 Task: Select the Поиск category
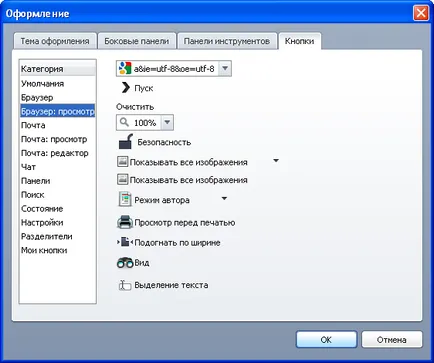point(57,195)
